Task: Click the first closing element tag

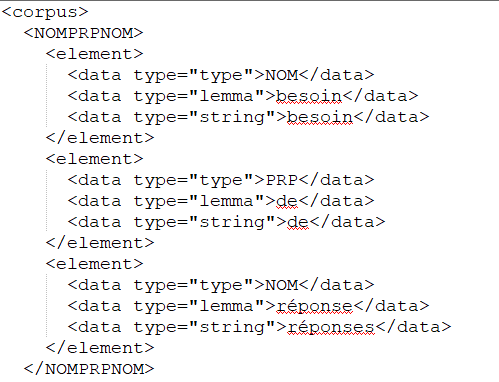Action: coord(100,138)
